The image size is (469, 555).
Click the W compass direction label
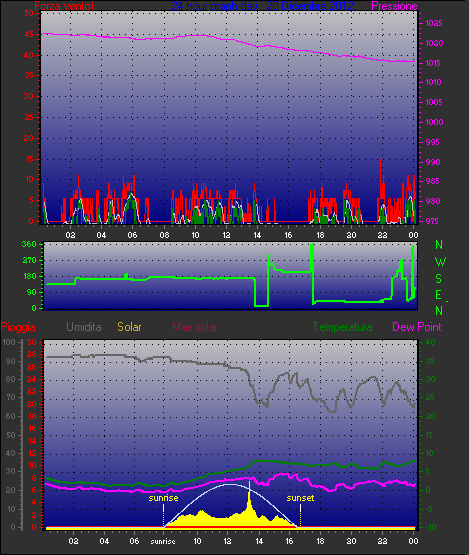pyautogui.click(x=440, y=262)
